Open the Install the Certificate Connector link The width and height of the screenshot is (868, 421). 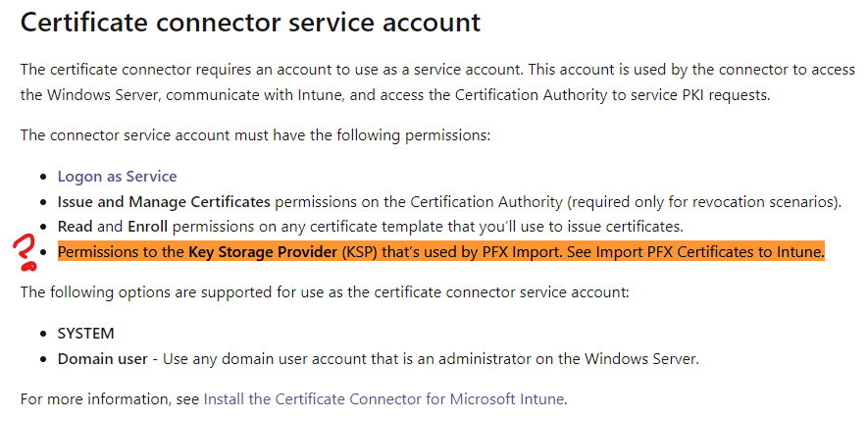click(x=384, y=399)
